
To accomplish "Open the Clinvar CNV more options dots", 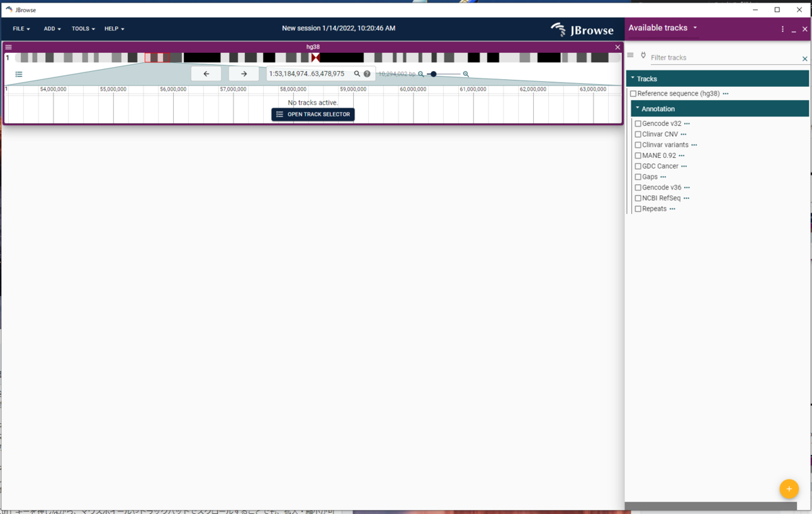I will pos(683,134).
